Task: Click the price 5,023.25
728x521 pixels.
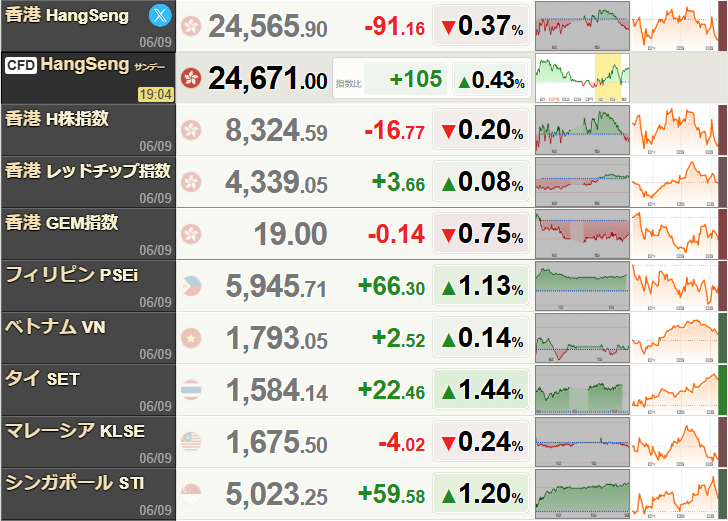Action: (x=276, y=495)
